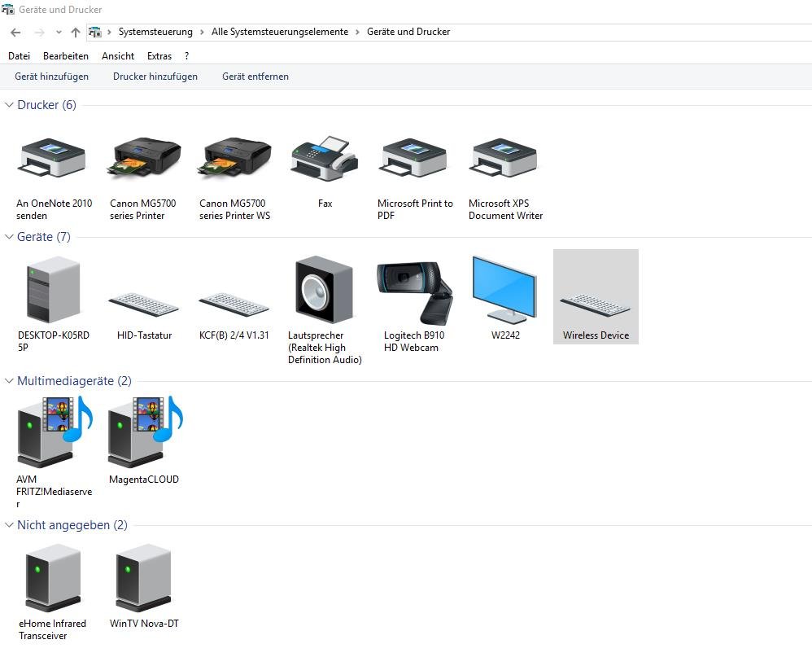Select the KCF(B) 2/4 V1.31 keyboard icon
The height and width of the screenshot is (666, 812).
click(x=234, y=305)
